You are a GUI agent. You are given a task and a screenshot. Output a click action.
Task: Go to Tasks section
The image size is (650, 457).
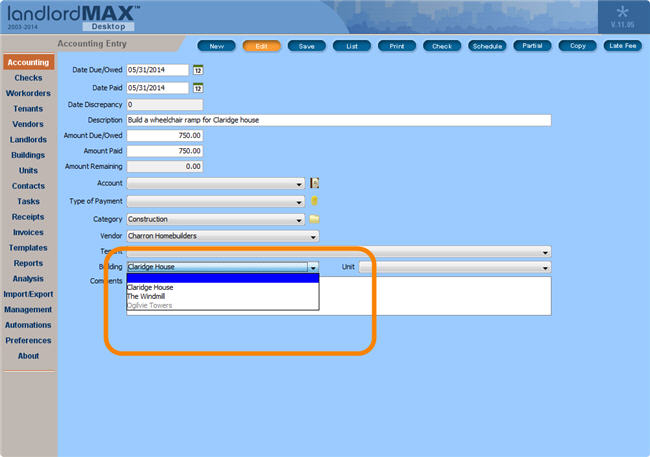point(28,202)
